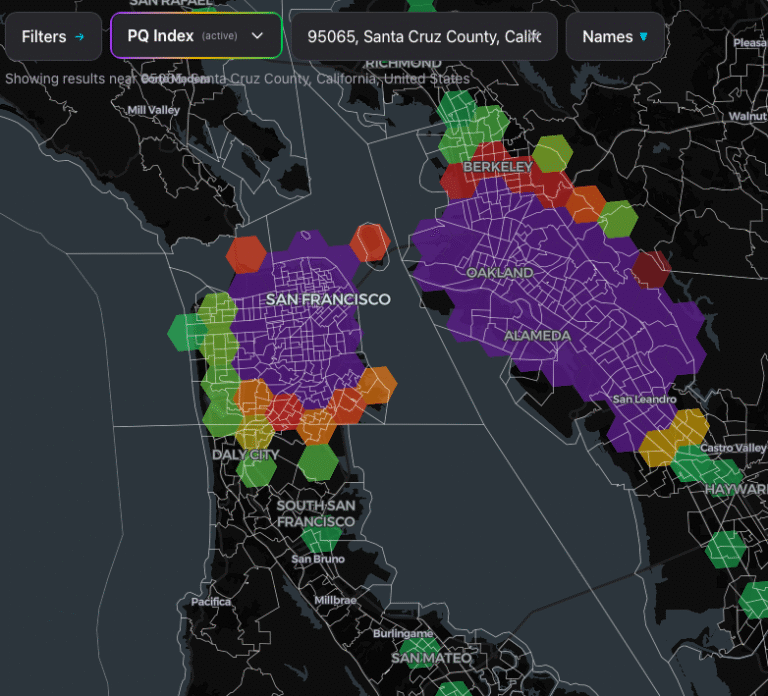Screen dimensions: 768x696
Task: Click the cyan arrow icon beside Filters
Action: coord(80,37)
